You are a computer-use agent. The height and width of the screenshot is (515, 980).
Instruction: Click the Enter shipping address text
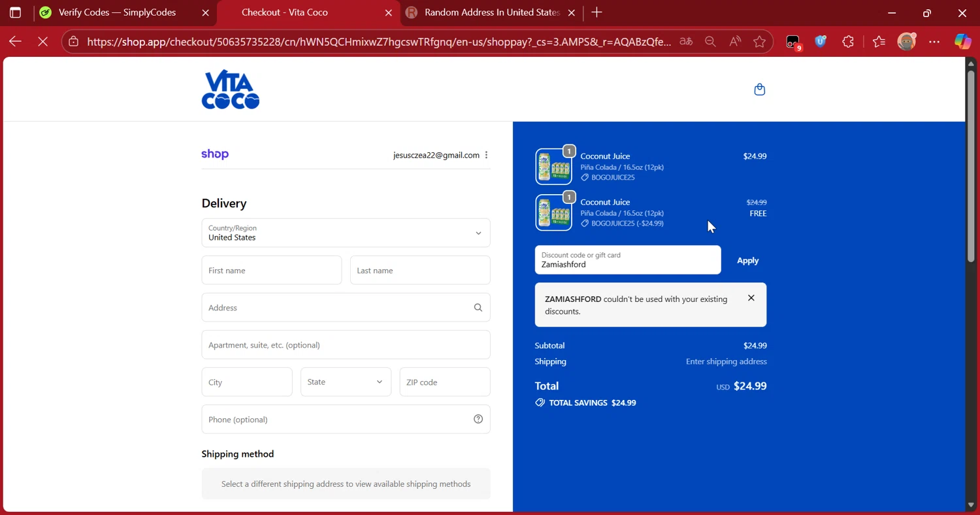[x=726, y=361]
